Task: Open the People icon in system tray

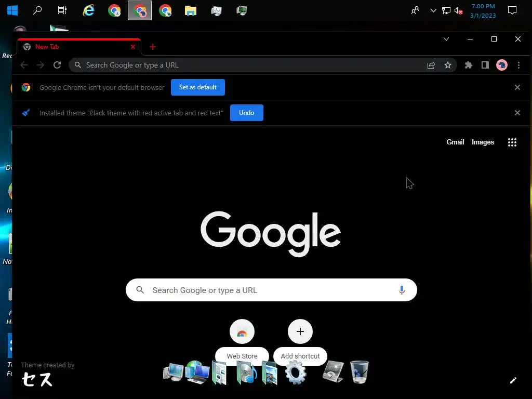Action: point(415,10)
